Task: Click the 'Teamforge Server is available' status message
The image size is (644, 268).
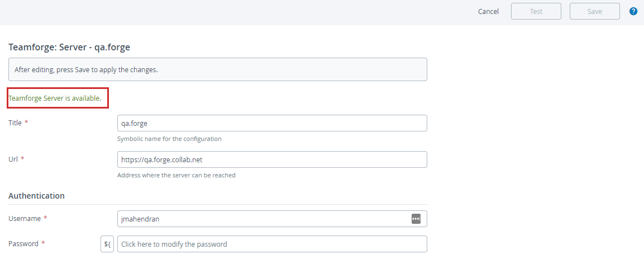Action: pyautogui.click(x=55, y=98)
